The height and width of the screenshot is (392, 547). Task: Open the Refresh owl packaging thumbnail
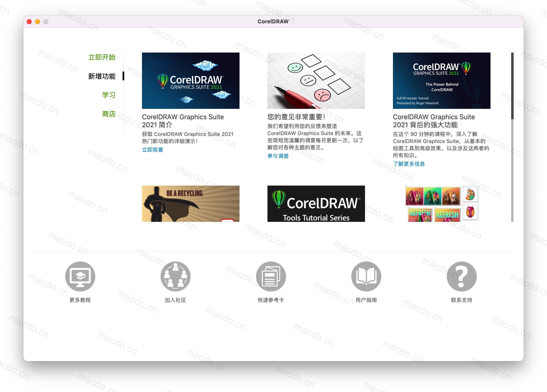[441, 204]
